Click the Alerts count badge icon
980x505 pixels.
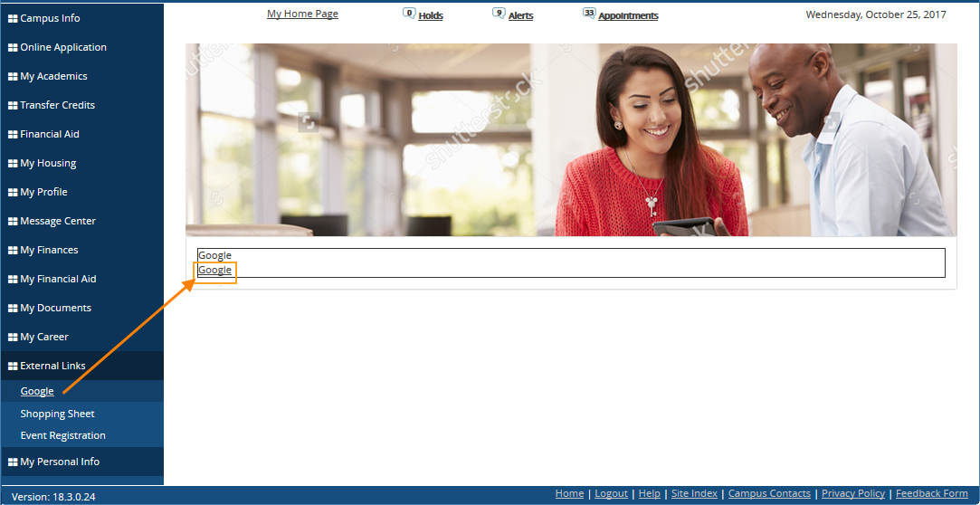[499, 14]
